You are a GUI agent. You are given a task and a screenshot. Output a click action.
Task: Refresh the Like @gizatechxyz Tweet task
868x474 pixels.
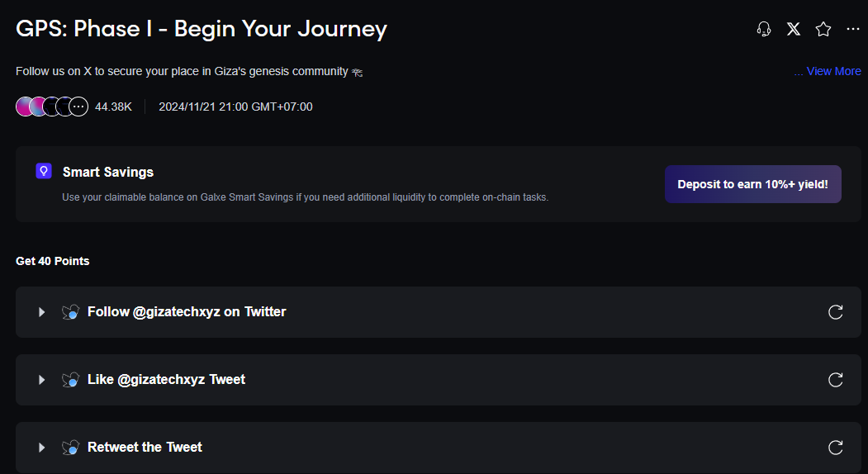click(836, 380)
